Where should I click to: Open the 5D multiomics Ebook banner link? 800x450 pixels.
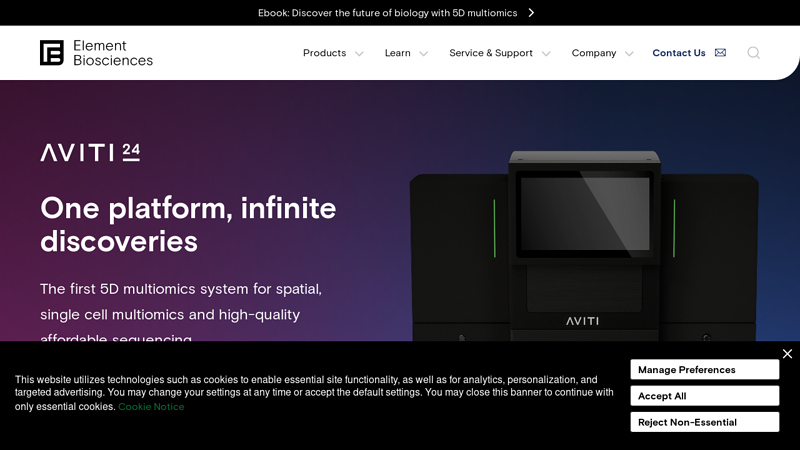tap(388, 13)
